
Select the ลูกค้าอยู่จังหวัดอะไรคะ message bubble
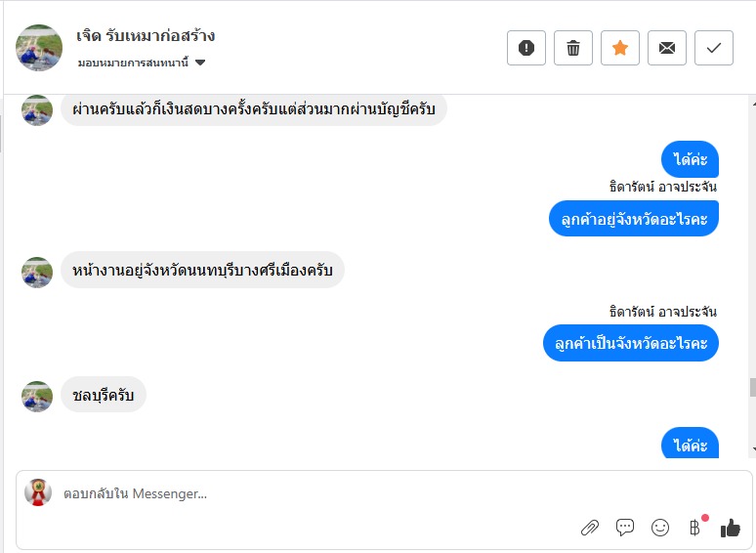coord(634,219)
